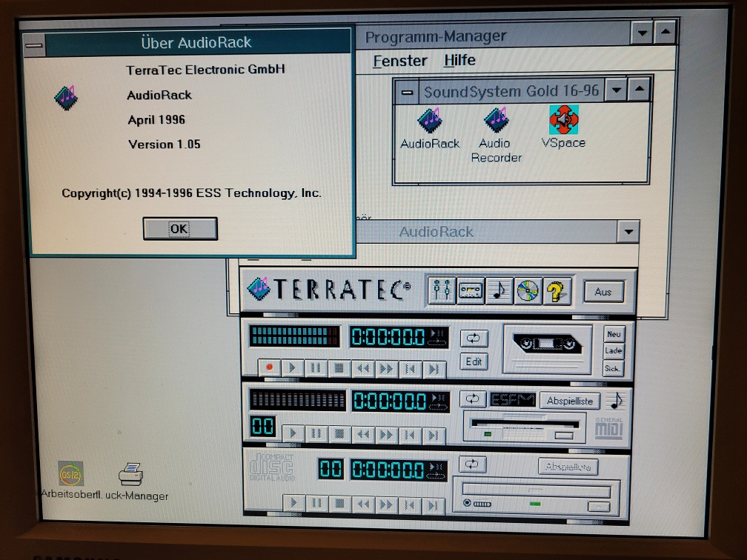Go to previous track on CD deck
The image size is (747, 560).
click(x=410, y=504)
